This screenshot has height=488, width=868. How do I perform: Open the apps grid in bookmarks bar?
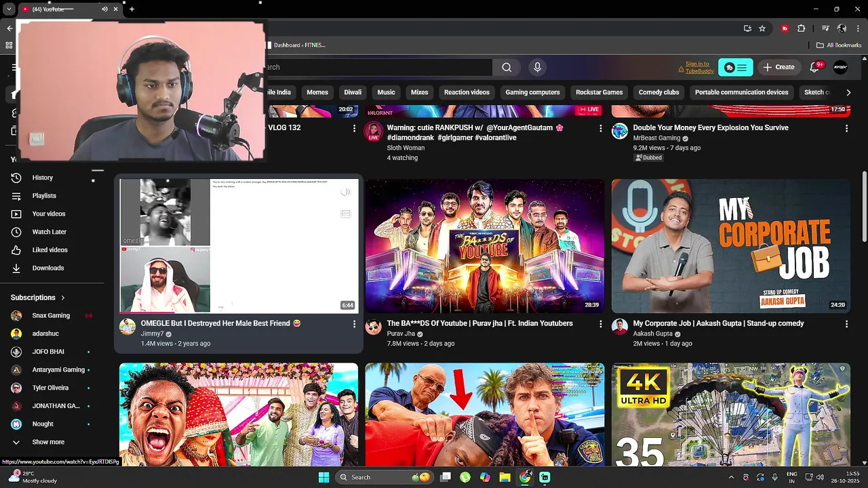click(x=9, y=45)
